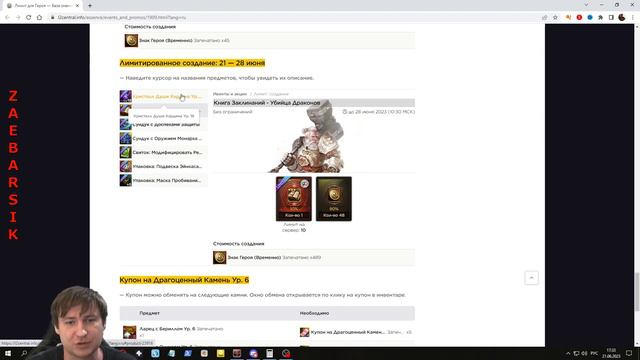Screen dimensions: 640x360
Task: Click the Лимит. создание breadcrumb
Action: point(271,94)
